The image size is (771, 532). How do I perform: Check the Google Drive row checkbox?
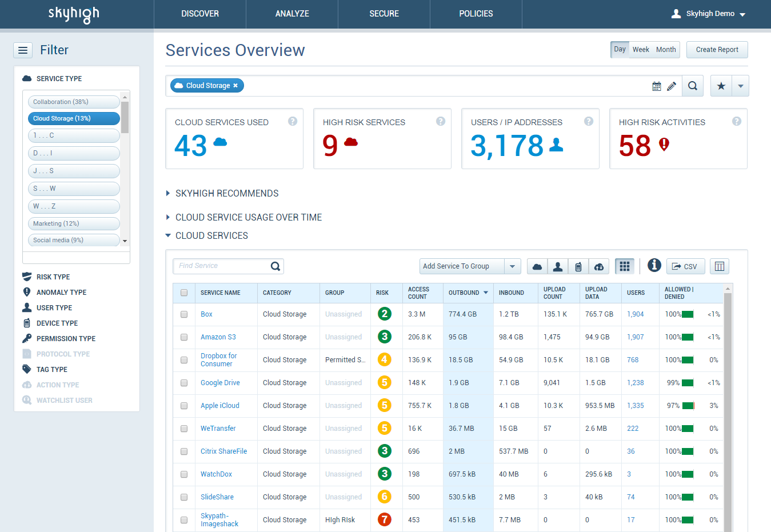point(184,383)
